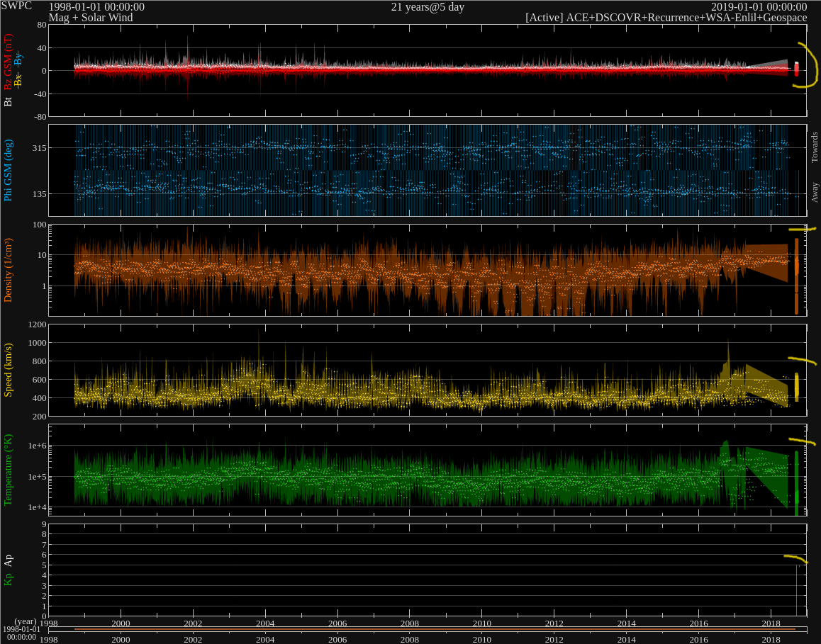Toggle the Phi GSM (deg) series label
This screenshot has height=644, width=821.
tap(8, 170)
